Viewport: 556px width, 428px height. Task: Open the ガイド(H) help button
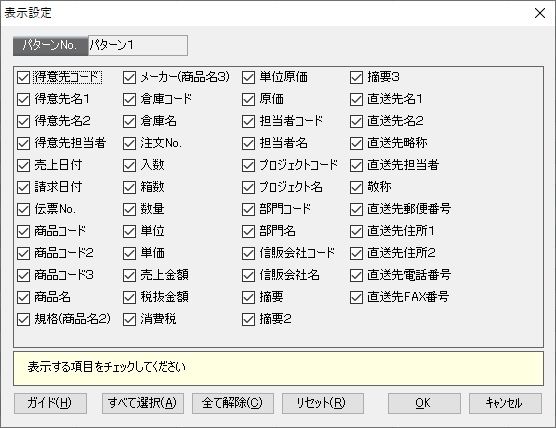50,403
